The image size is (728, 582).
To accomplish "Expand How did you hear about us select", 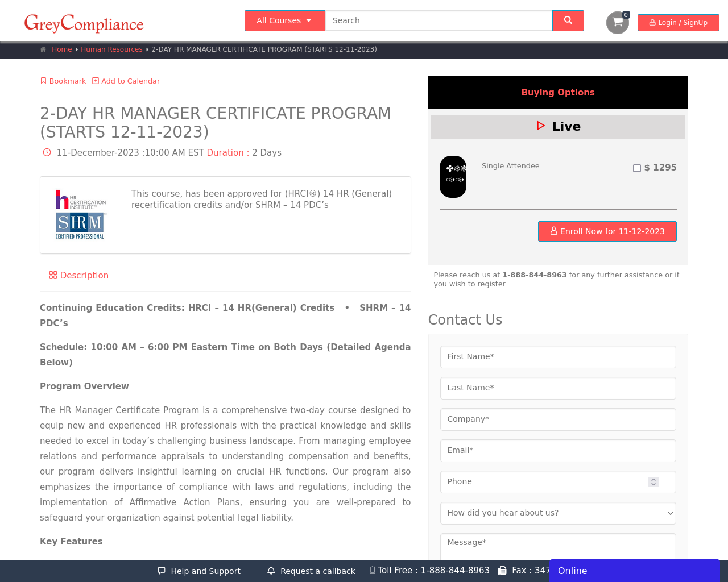I will click(558, 513).
